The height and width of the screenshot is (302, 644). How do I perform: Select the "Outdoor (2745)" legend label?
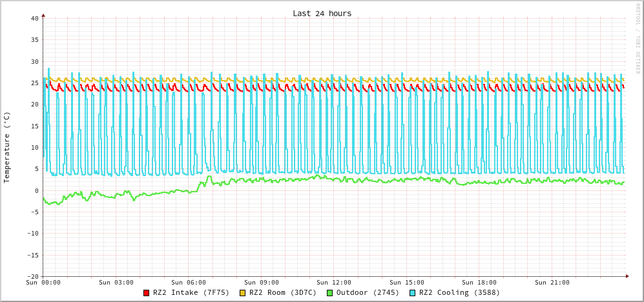[368, 293]
